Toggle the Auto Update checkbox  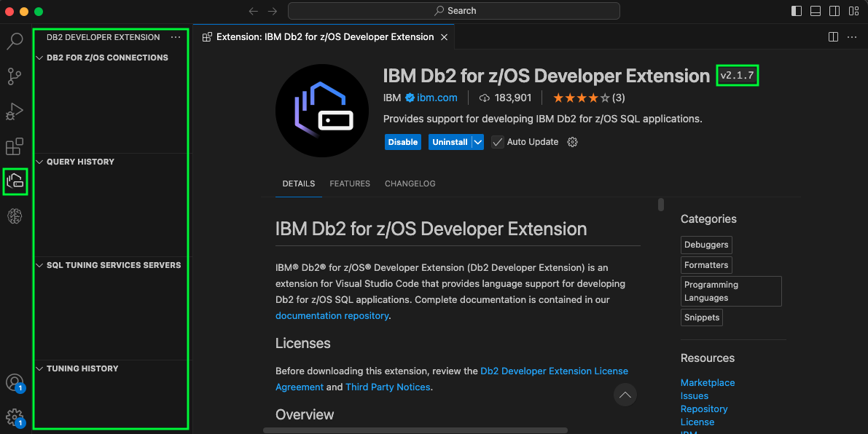(x=498, y=142)
